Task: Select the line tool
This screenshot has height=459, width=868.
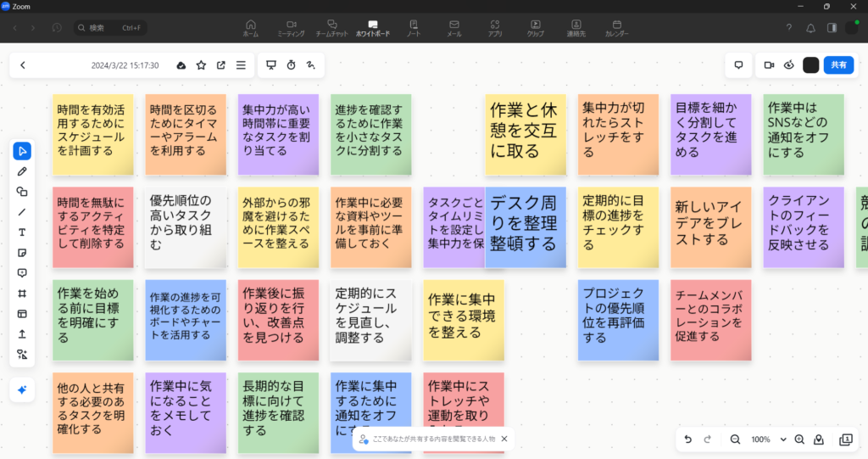Action: coord(22,212)
